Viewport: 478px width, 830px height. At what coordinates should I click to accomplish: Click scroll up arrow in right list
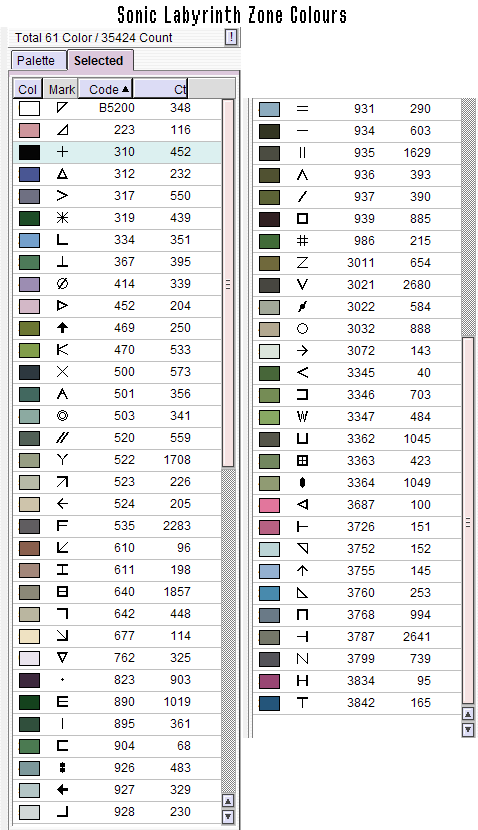click(x=468, y=715)
